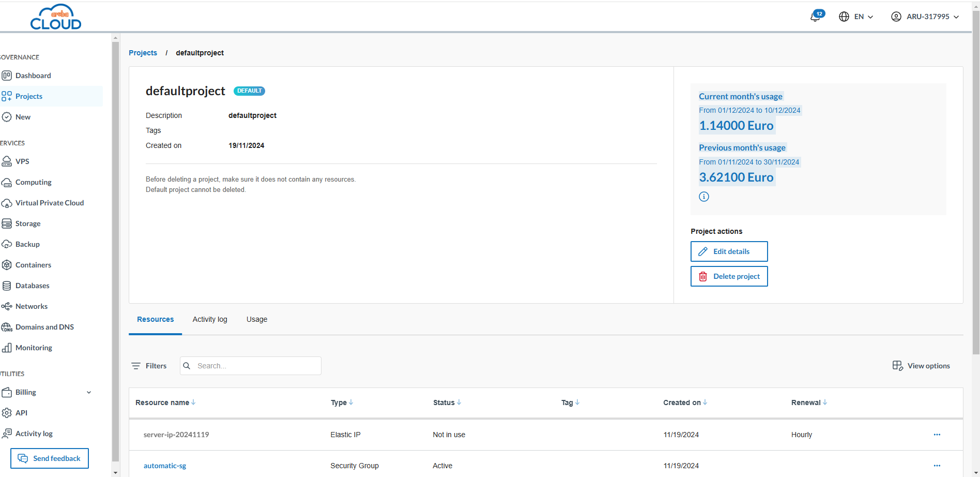
Task: Click the sidebar scroll down arrow
Action: (x=116, y=472)
